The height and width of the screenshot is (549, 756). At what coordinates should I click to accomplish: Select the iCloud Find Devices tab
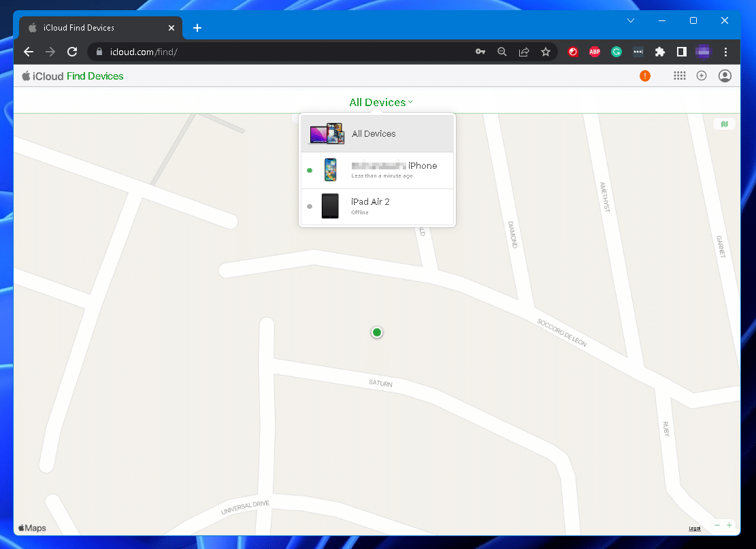[100, 28]
